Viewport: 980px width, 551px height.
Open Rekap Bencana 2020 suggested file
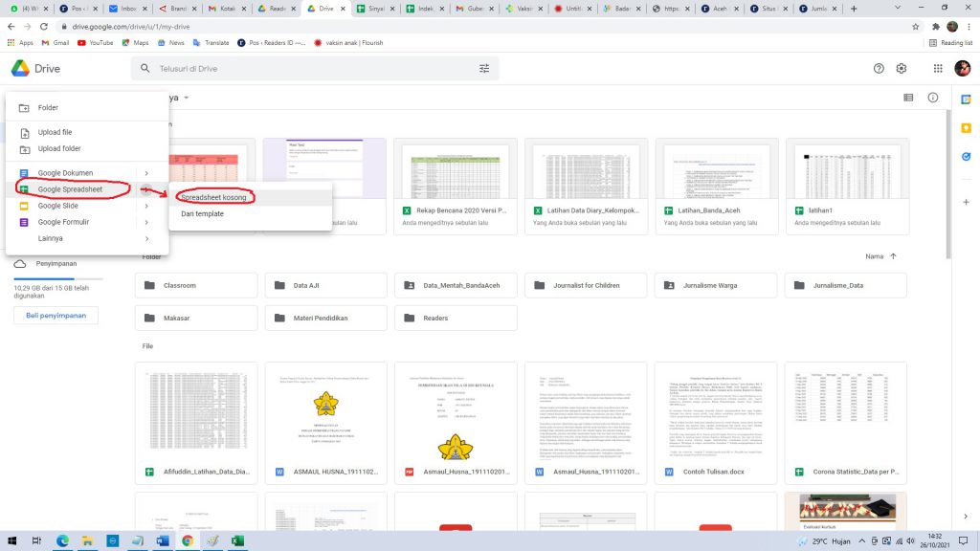(x=456, y=187)
